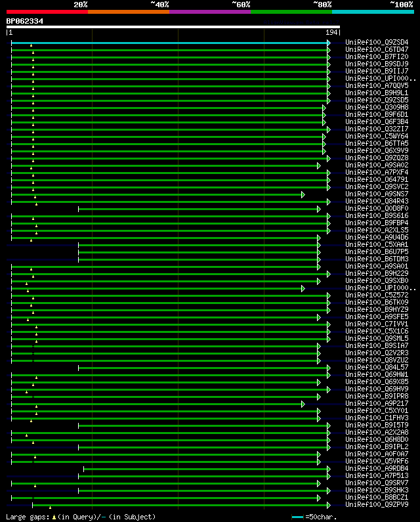The width and height of the screenshot is (420, 522).
Task: Click the UniRef100_B6TK09 label
Action: 377,303
